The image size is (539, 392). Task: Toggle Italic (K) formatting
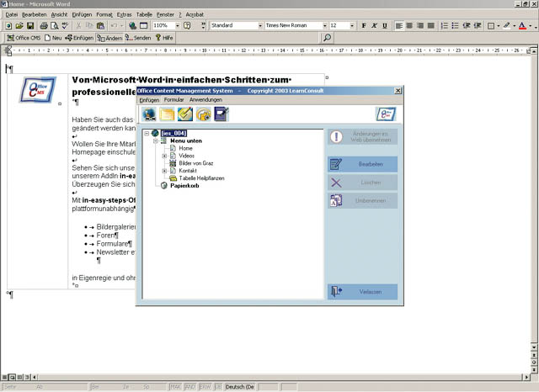374,26
